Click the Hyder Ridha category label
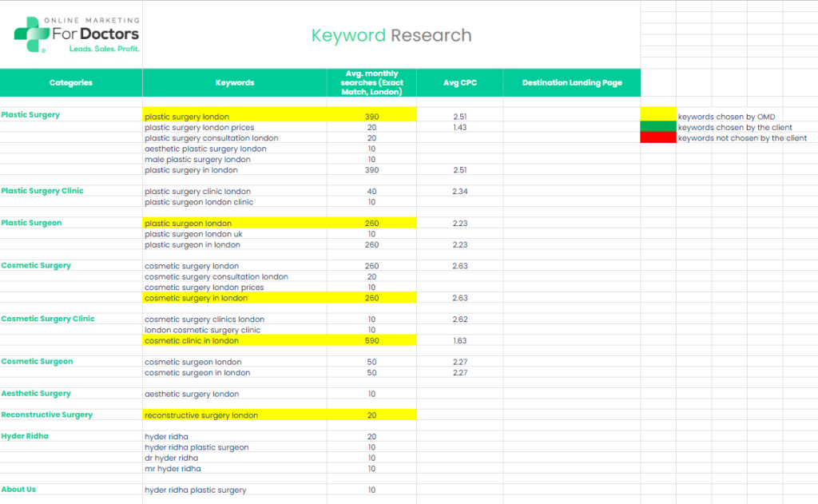This screenshot has height=504, width=818. [25, 435]
